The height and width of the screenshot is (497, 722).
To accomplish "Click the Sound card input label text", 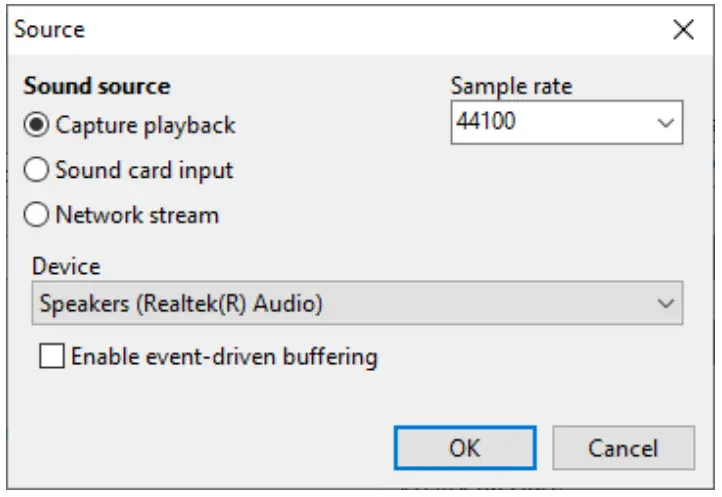I will pyautogui.click(x=144, y=171).
